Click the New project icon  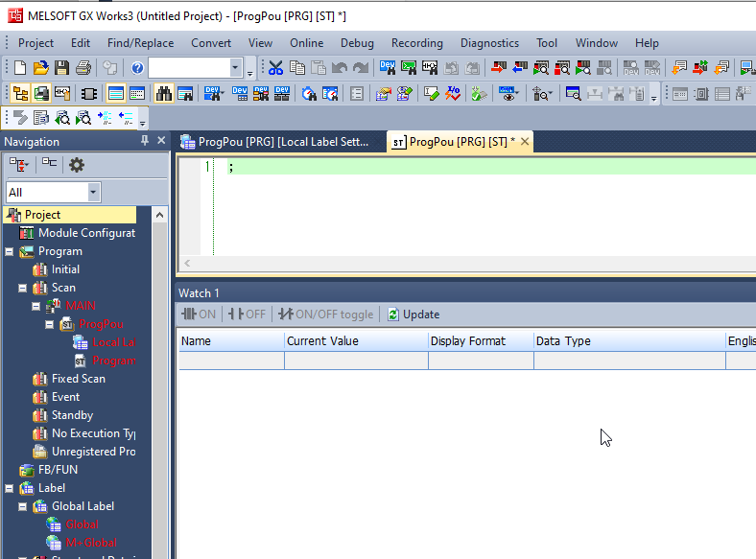(x=20, y=68)
